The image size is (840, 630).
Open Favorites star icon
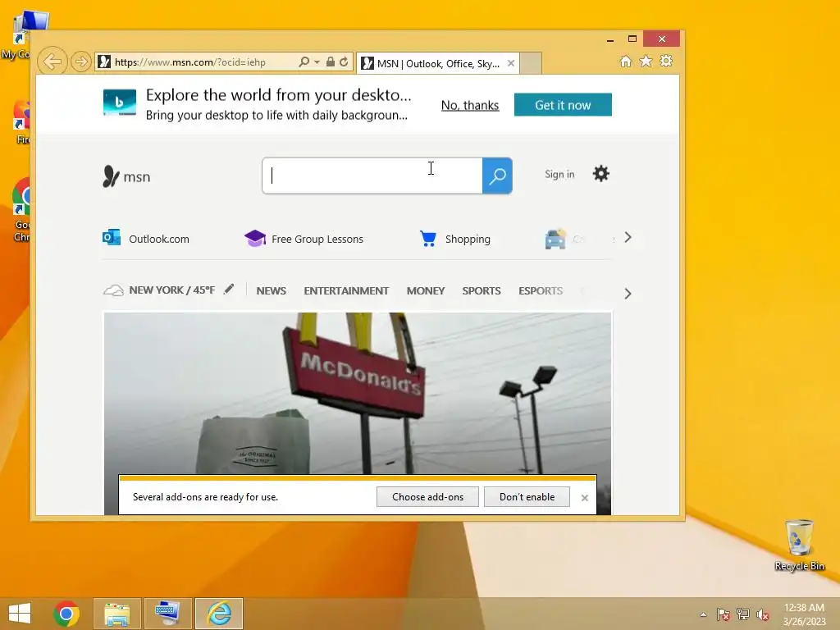pos(646,62)
